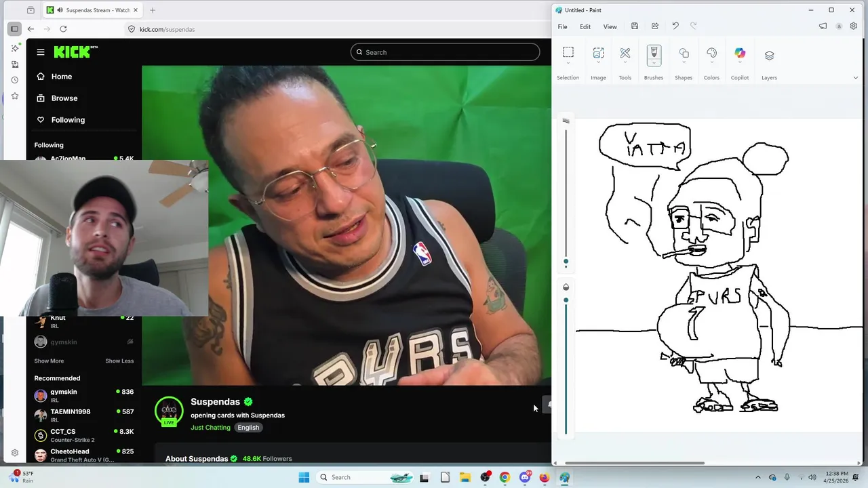Image resolution: width=868 pixels, height=488 pixels.
Task: Open the Just Chatting category link
Action: click(x=210, y=428)
